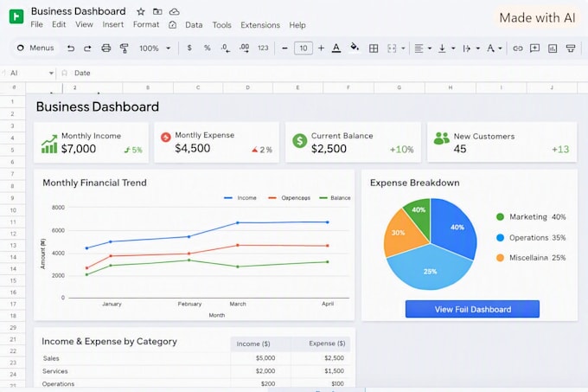Choose the fill color bucket
This screenshot has width=588, height=392.
[355, 48]
